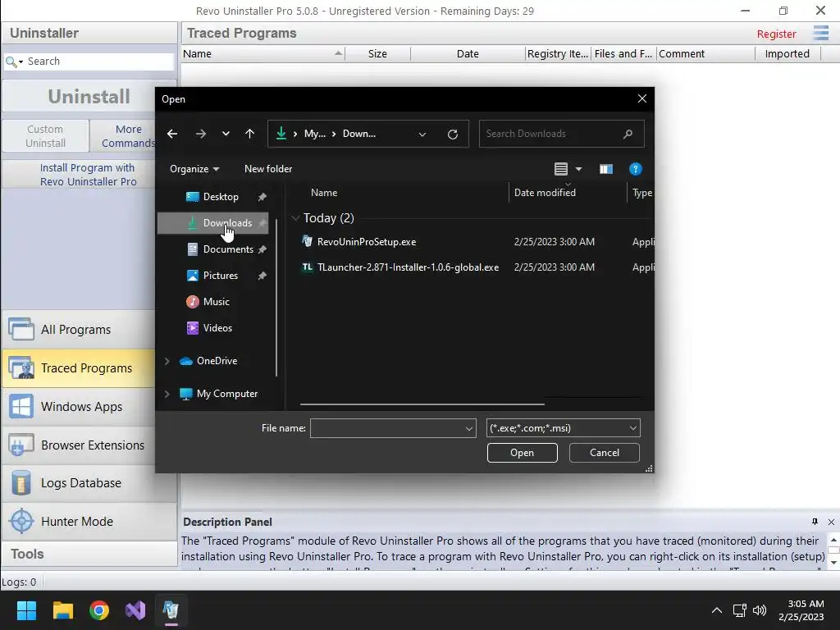Screen dimensions: 840x630
Task: Open the Revo hamburger menu
Action: point(820,33)
